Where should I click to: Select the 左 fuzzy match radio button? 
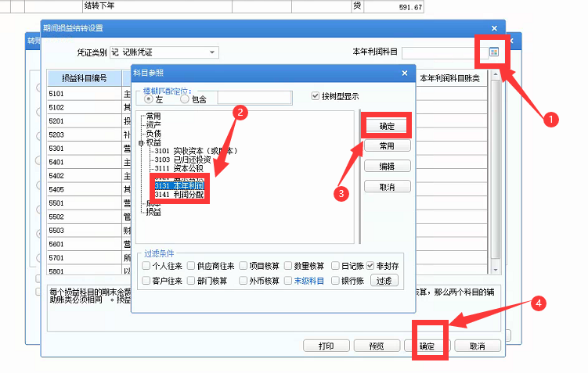(149, 99)
